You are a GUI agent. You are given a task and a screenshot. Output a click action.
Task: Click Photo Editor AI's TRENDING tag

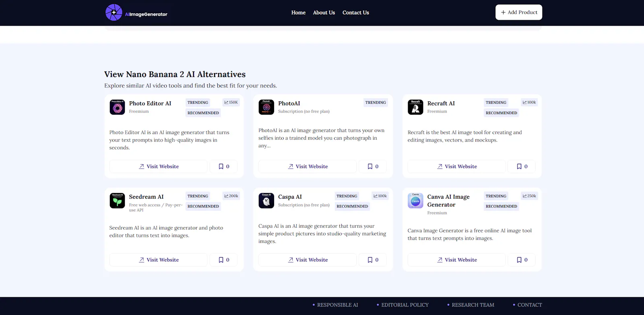(198, 103)
